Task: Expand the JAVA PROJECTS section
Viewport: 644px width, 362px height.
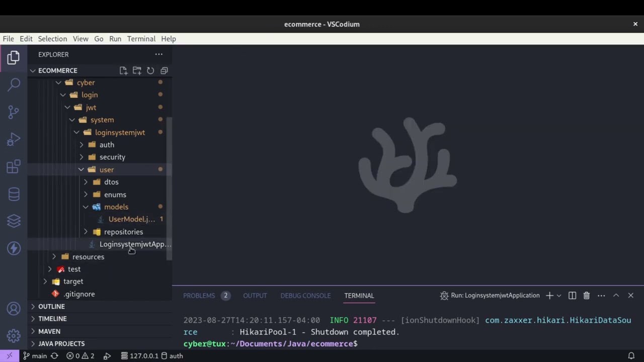Action: point(100,343)
